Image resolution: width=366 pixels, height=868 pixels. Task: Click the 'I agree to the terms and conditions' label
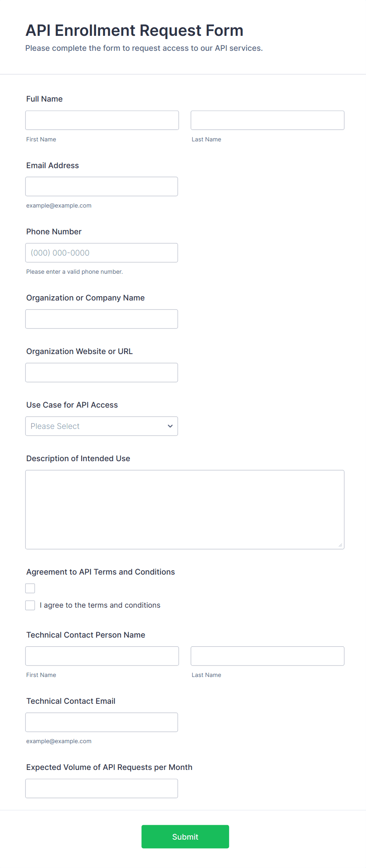100,605
